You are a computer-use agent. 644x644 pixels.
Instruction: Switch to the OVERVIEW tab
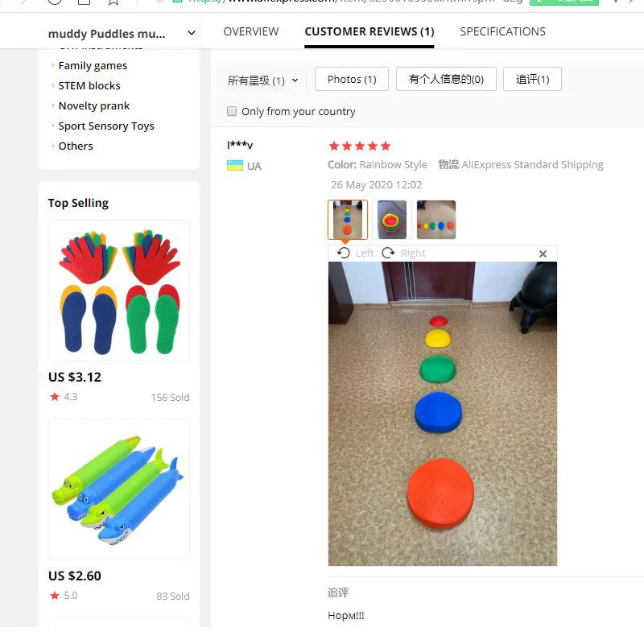coord(251,31)
